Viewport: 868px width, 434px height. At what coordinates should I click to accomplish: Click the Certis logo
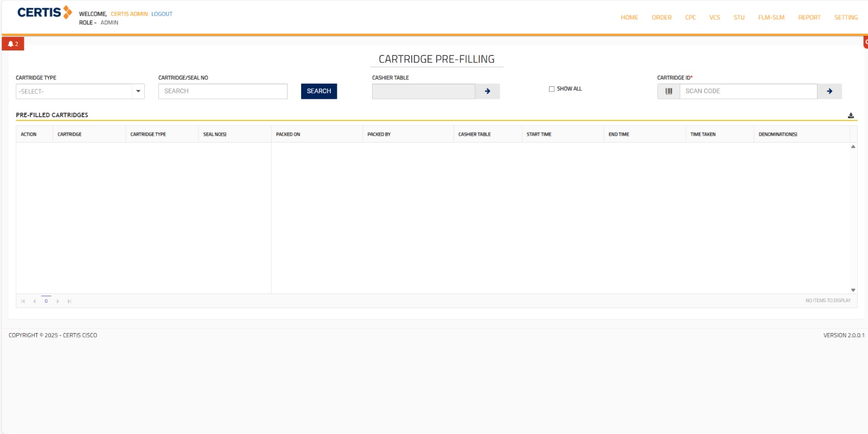(44, 12)
